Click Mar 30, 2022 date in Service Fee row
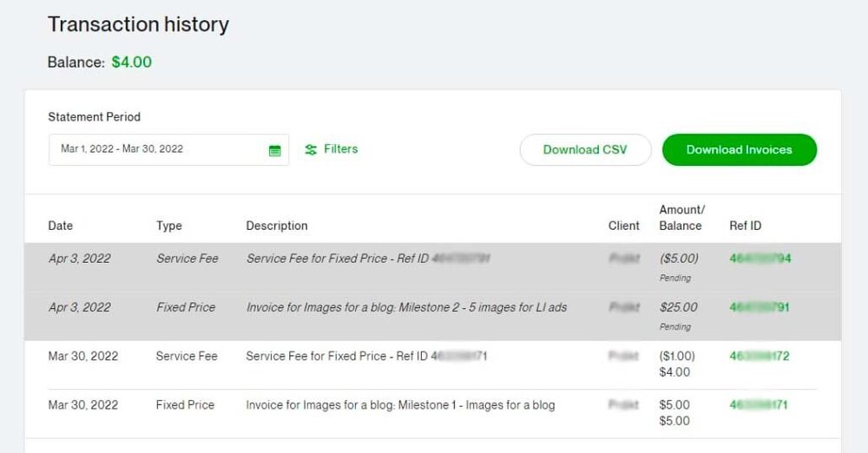The image size is (868, 453). point(83,356)
